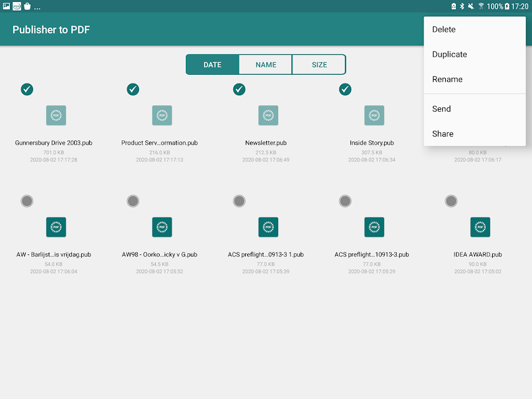Screen dimensions: 532x399
Task: Uncheck Product Serv...ormation.pub selection
Action: (x=133, y=89)
